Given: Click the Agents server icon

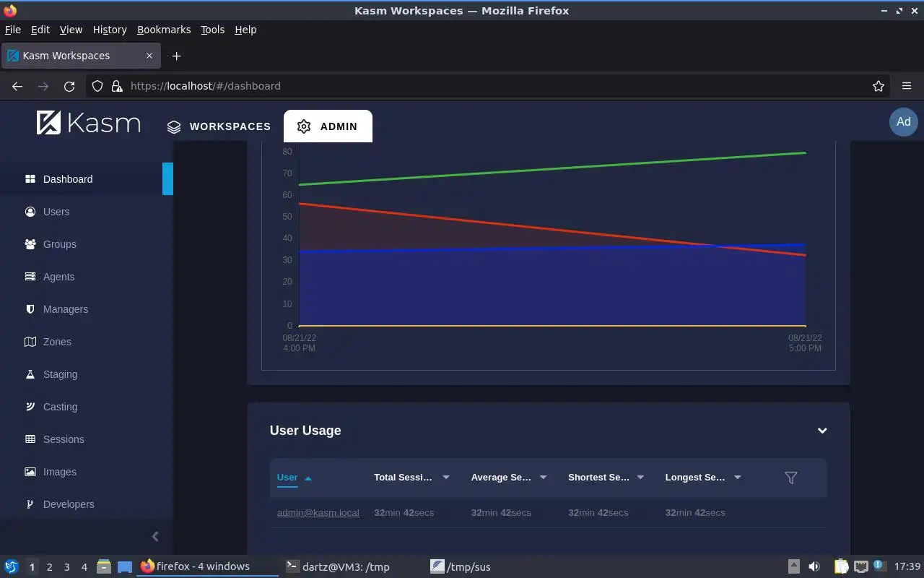Looking at the screenshot, I should point(30,277).
